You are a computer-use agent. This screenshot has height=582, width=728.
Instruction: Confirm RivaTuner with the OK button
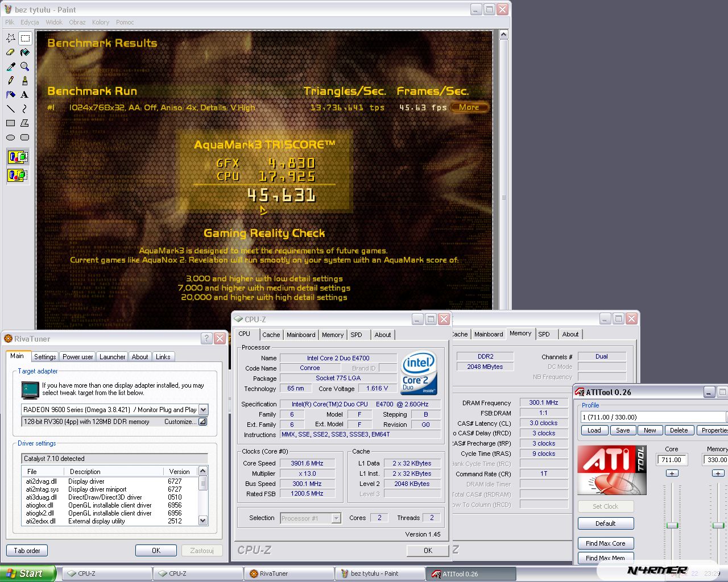[x=156, y=551]
